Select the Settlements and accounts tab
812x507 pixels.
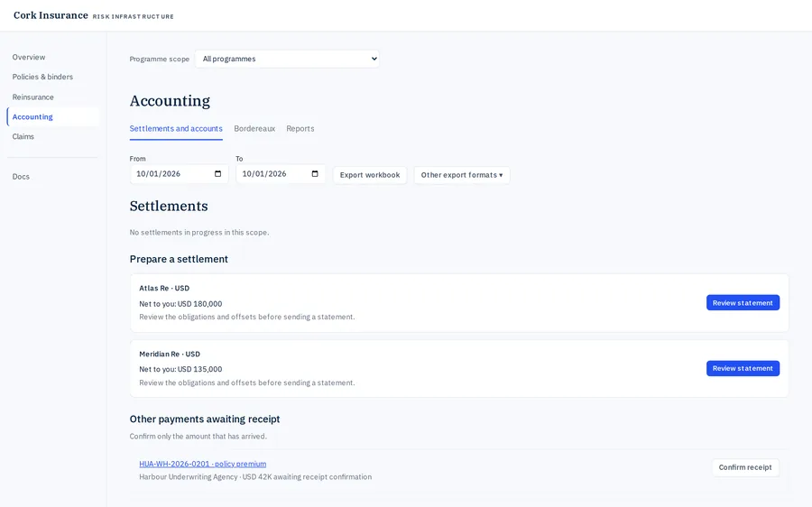point(176,128)
